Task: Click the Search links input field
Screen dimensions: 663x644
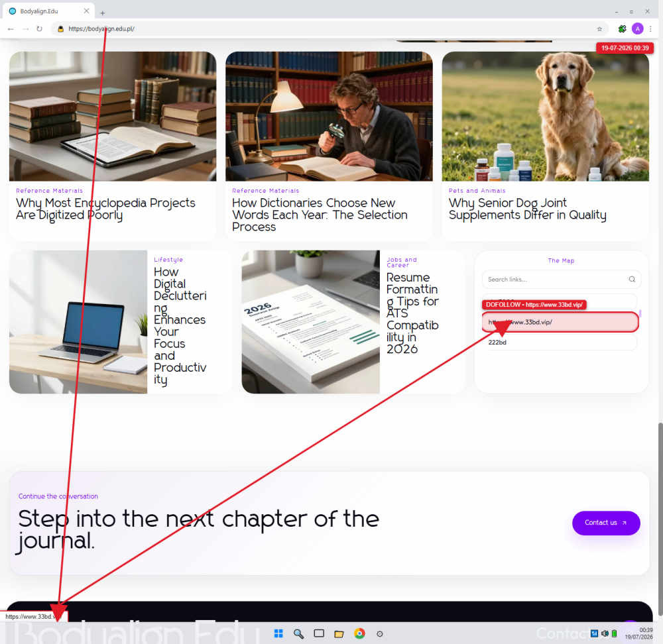Action: pos(561,280)
